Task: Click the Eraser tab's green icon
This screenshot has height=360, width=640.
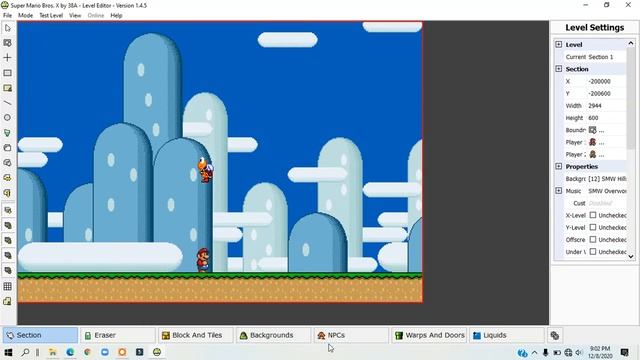Action: pyautogui.click(x=88, y=336)
